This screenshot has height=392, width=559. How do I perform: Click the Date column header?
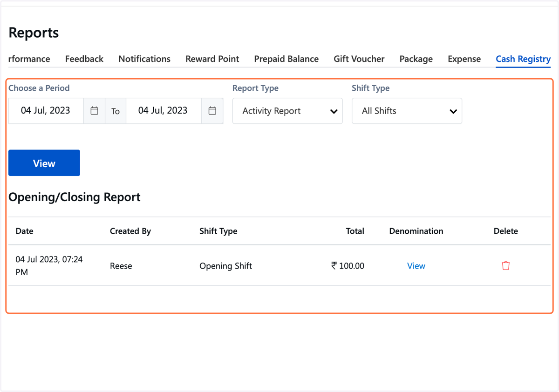coord(25,231)
